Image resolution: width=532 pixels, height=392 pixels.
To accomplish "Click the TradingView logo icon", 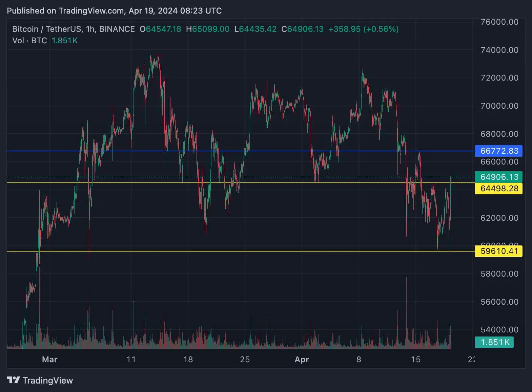I will (x=13, y=380).
